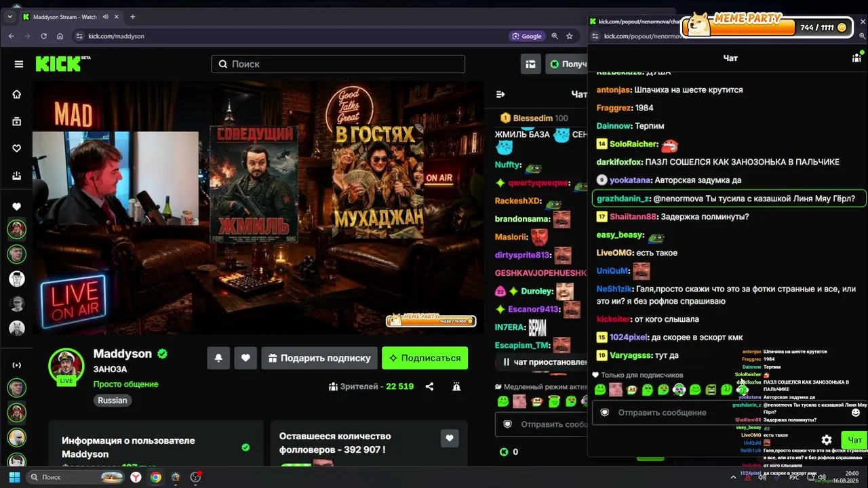Viewport: 868px width, 488px height.
Task: Open Google Chrome from the taskbar
Action: [155, 477]
